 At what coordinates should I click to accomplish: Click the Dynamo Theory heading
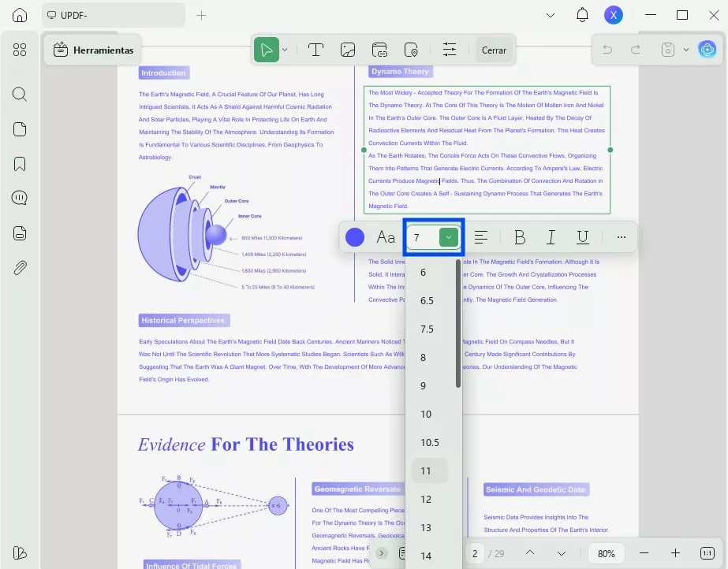(400, 72)
